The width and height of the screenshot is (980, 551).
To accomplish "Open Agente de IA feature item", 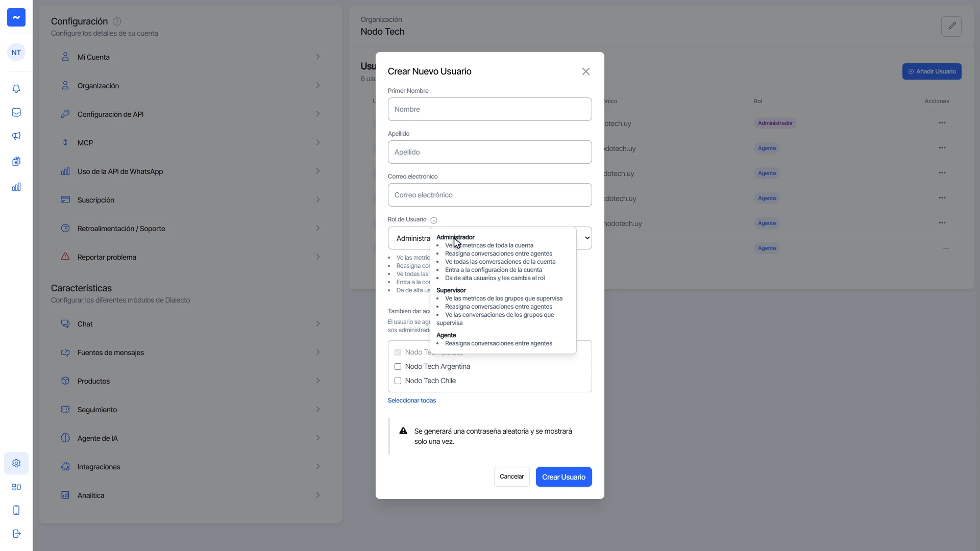I will (x=191, y=438).
